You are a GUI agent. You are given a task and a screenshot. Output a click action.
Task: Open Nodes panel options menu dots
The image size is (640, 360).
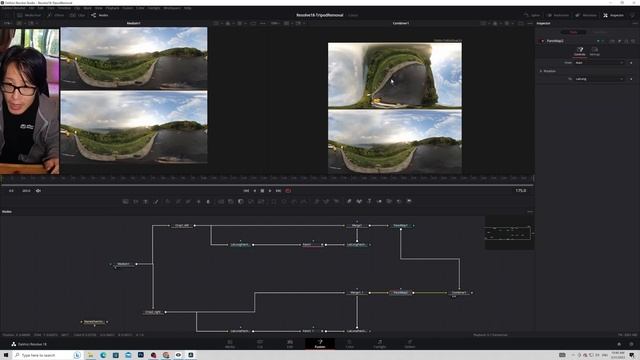530,211
